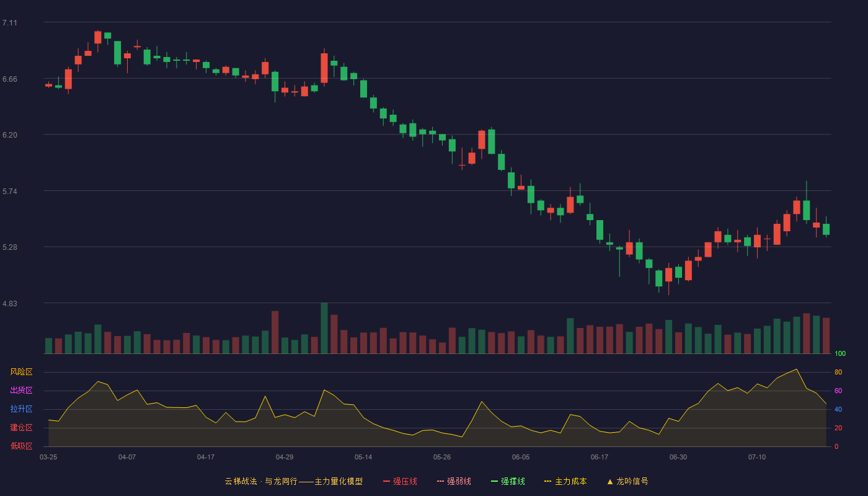Select the 低吸区 zone label
868x496 pixels.
pos(21,446)
